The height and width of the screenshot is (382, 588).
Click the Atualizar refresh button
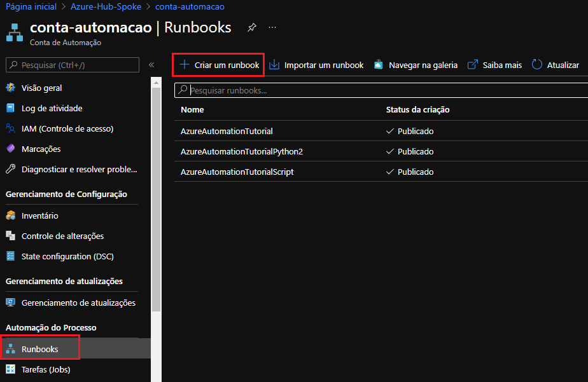tap(556, 65)
